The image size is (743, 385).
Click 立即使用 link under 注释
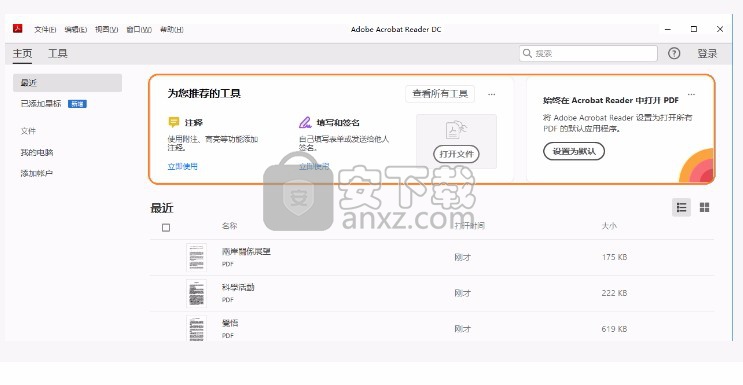[x=182, y=166]
